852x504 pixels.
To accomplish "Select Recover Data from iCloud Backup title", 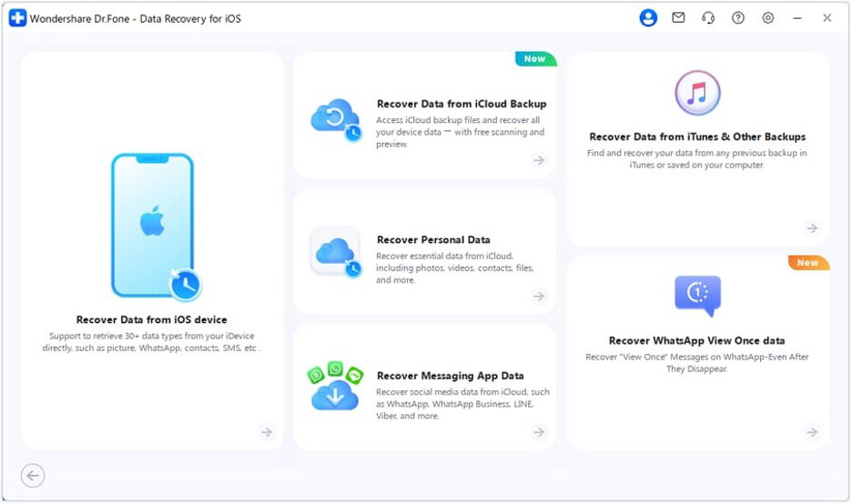I will click(x=461, y=104).
